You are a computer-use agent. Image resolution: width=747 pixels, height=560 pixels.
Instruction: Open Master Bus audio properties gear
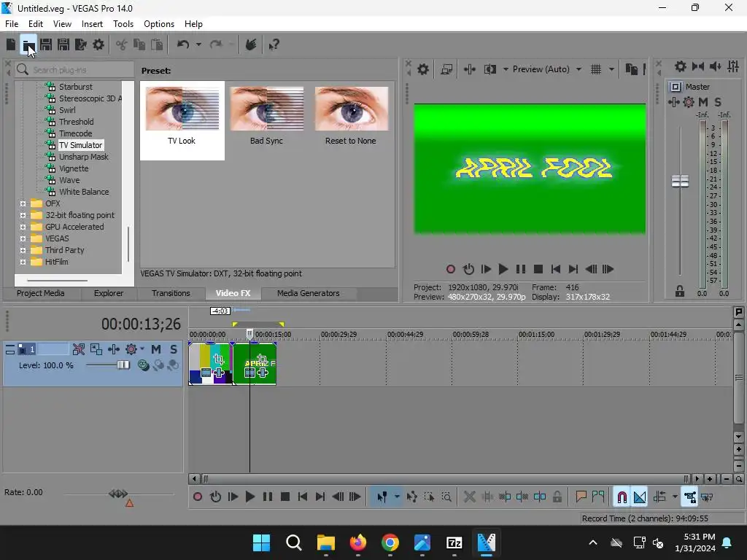pos(681,66)
